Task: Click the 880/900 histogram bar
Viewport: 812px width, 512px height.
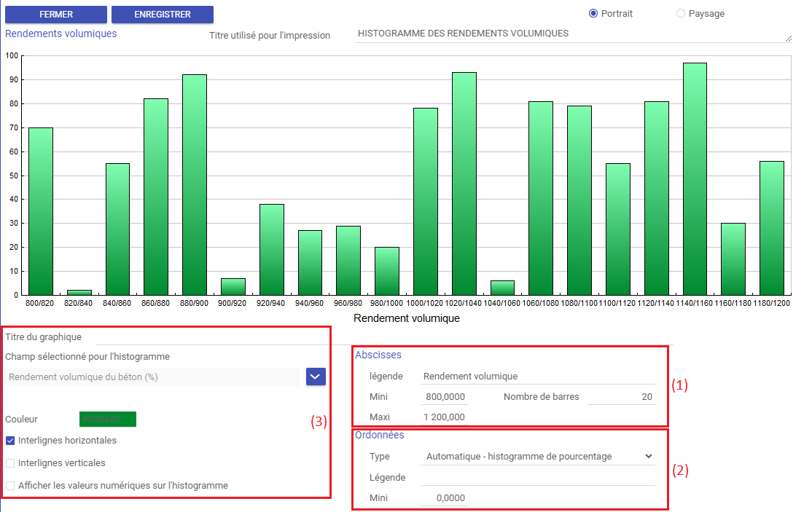Action: [194, 185]
